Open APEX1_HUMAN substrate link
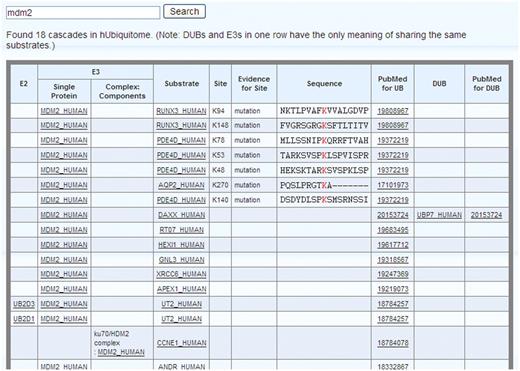The image size is (520, 371). [181, 289]
